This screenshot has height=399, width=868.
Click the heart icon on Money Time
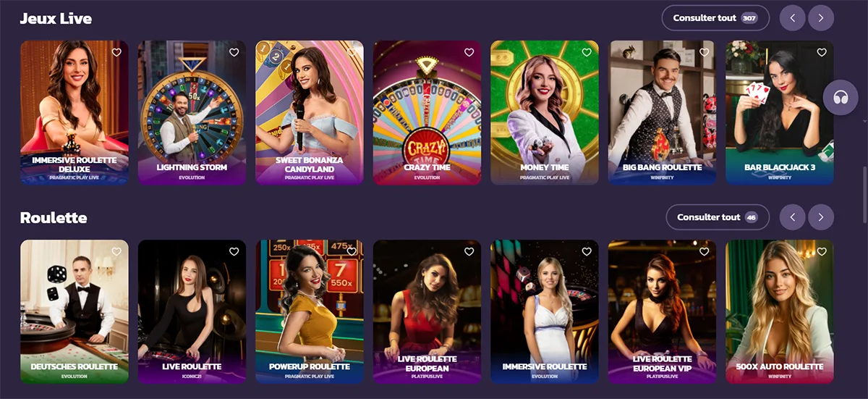587,52
